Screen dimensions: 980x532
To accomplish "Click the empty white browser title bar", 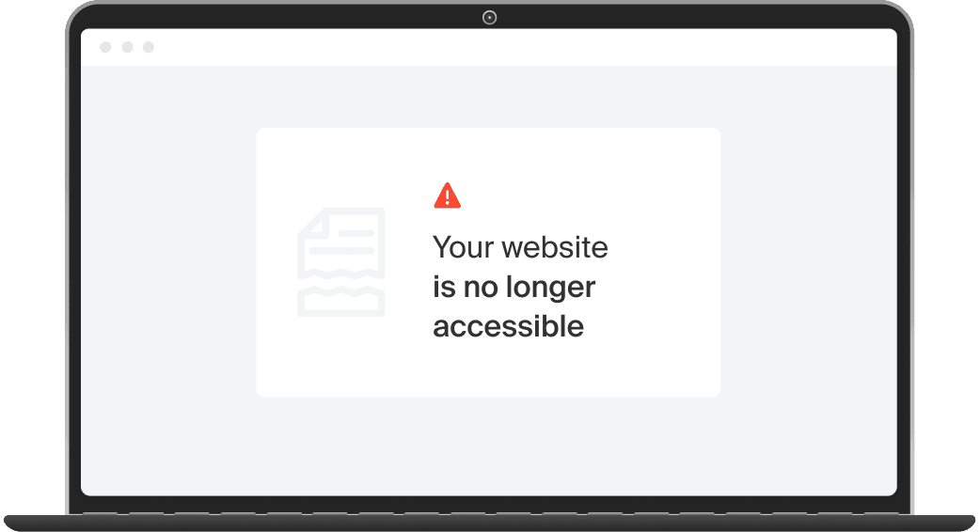I will [500, 47].
